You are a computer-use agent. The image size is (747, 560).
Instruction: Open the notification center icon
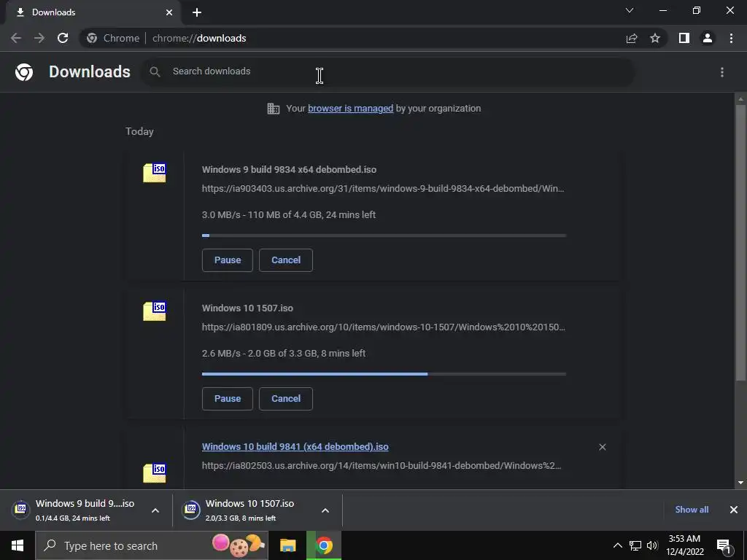[724, 545]
